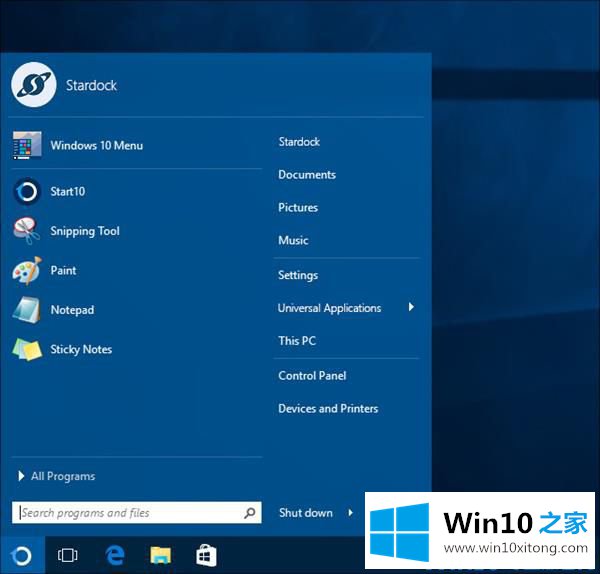Select Documents in the right pane

307,175
